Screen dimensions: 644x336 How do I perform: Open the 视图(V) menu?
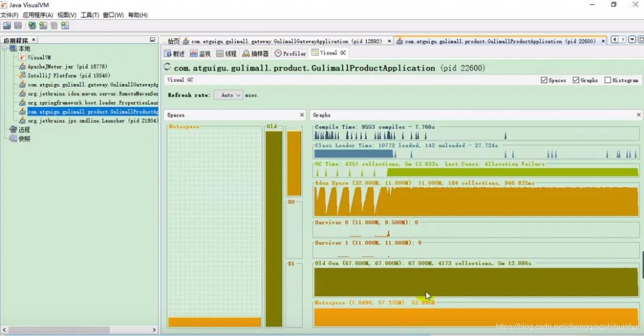tap(67, 15)
